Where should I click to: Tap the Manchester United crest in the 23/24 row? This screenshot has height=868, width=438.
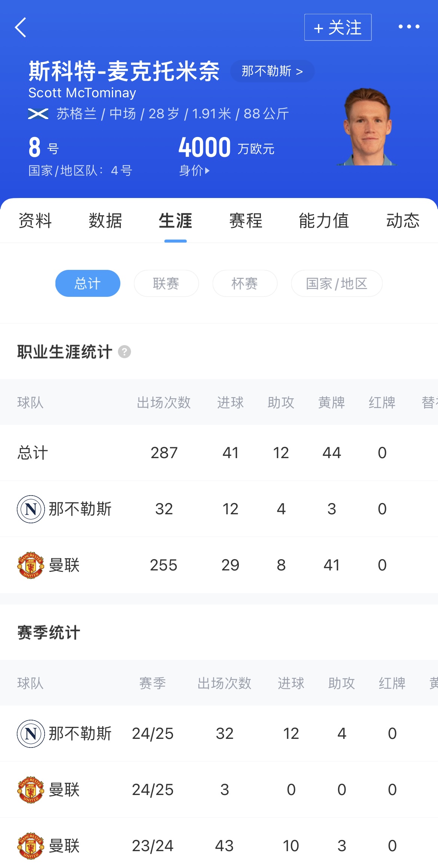point(31,846)
